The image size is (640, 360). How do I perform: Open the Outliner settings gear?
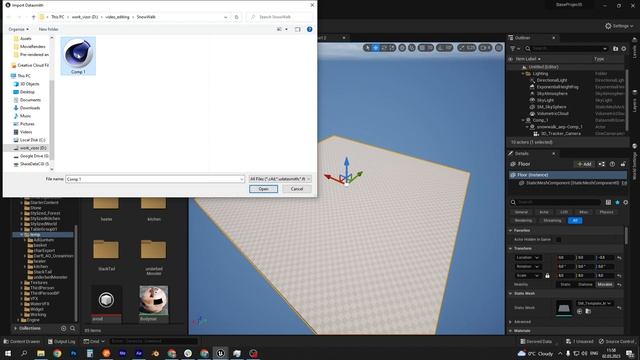[x=624, y=49]
